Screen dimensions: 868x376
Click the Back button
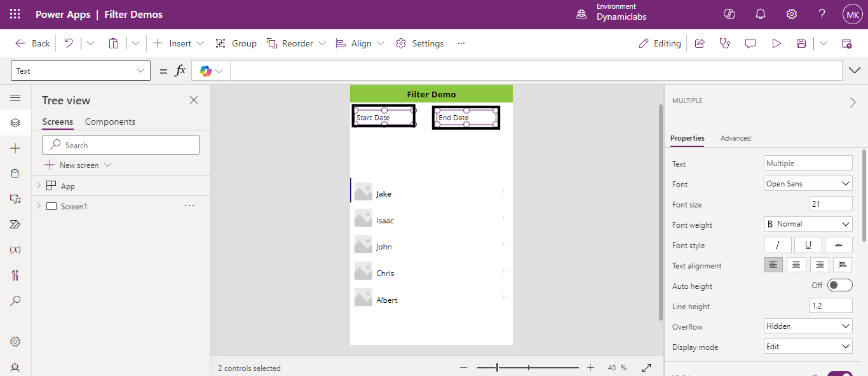point(33,43)
